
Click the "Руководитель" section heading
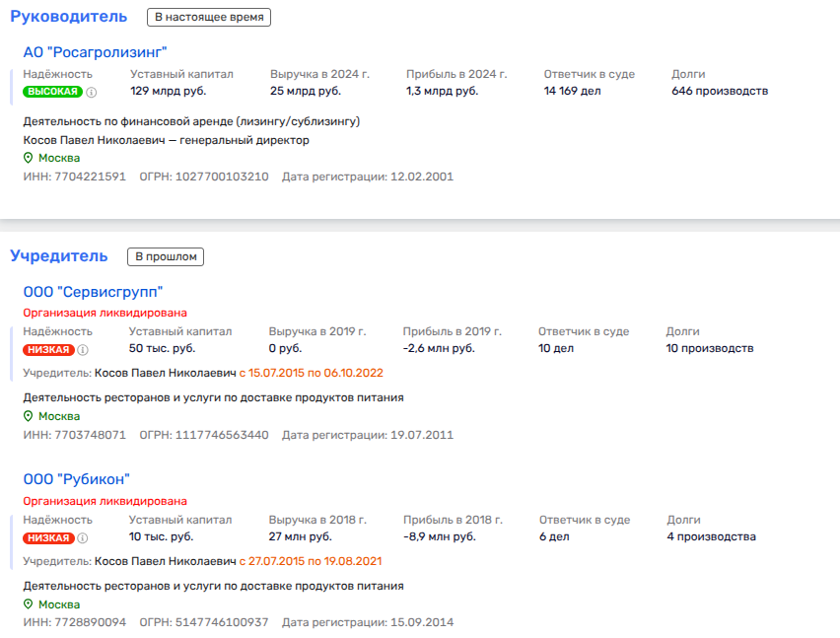tap(68, 17)
